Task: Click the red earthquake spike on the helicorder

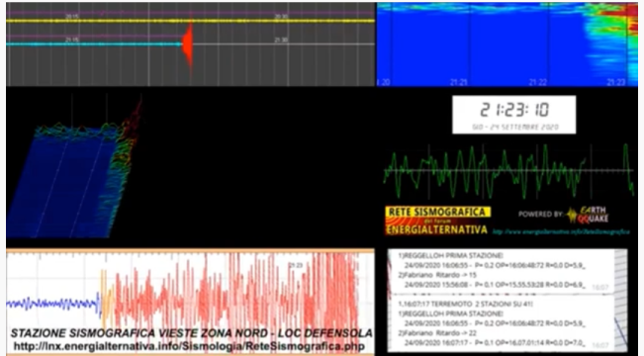Action: [188, 44]
